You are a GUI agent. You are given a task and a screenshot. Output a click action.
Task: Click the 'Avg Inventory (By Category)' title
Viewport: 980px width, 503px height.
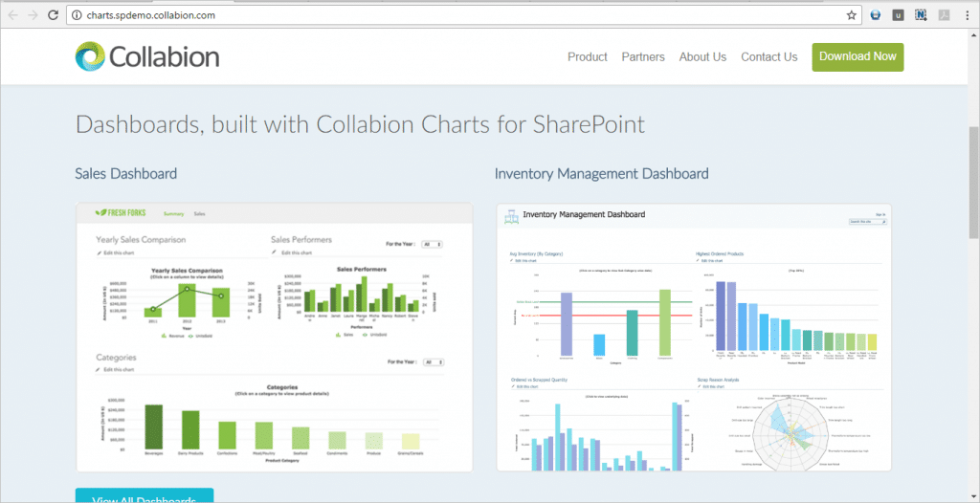(x=536, y=254)
